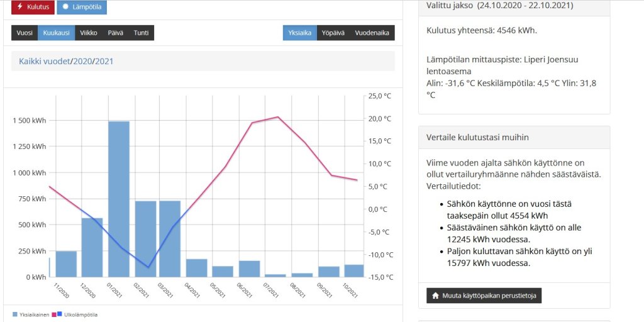Click the Yksiaikainen blue legend swatch
The image size is (644, 322).
click(15, 314)
